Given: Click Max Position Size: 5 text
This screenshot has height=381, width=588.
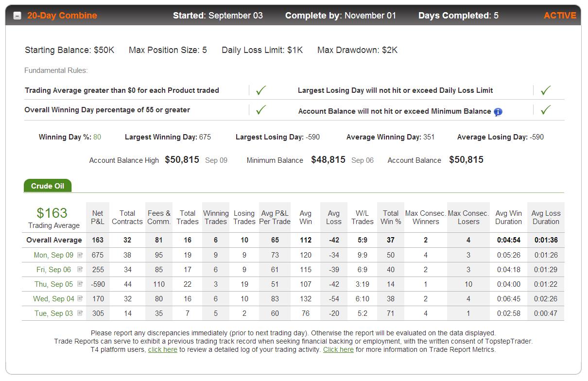Looking at the screenshot, I should pyautogui.click(x=168, y=50).
